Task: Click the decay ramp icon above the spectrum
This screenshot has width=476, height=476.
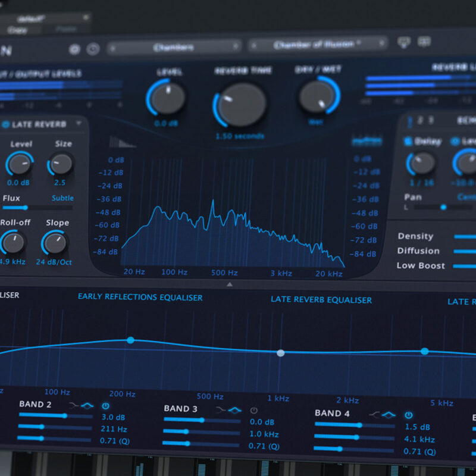Action: [x=122, y=142]
